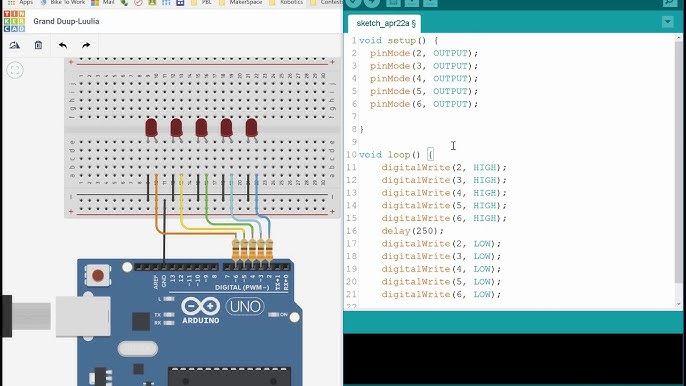This screenshot has height=386, width=686.
Task: Open the Arduino serial monitor icon
Action: pyautogui.click(x=669, y=2)
